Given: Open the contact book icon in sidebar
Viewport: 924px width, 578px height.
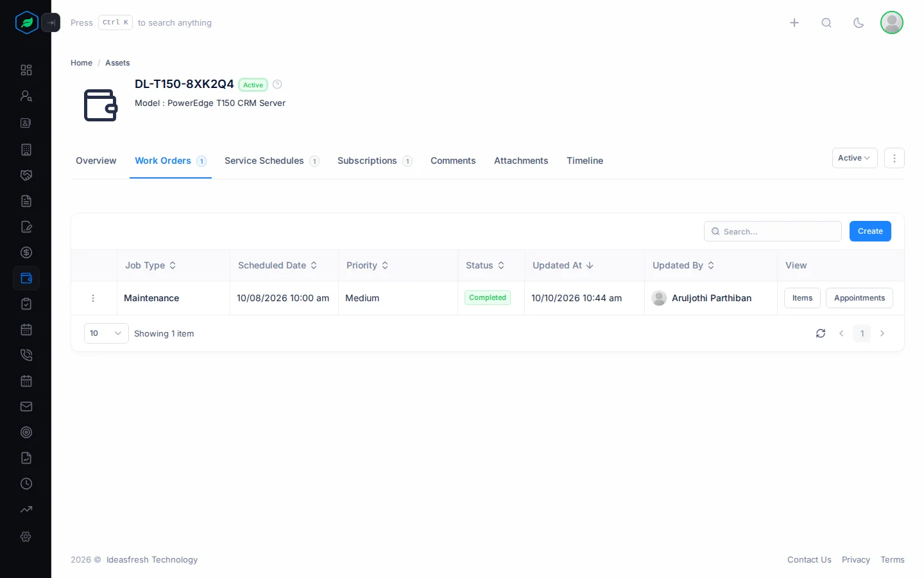Looking at the screenshot, I should [x=26, y=123].
